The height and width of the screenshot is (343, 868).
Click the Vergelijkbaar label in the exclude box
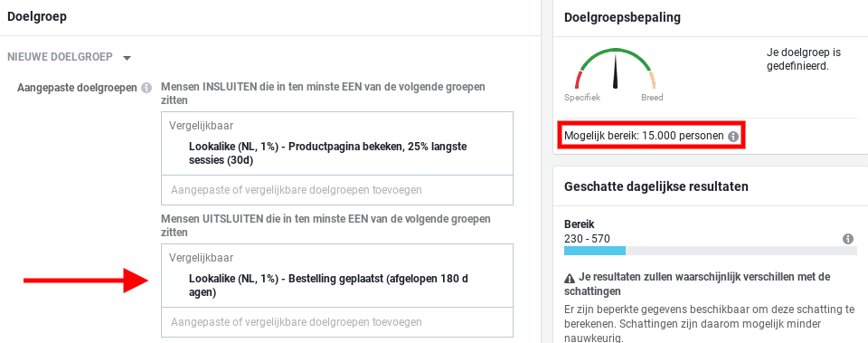tap(202, 258)
